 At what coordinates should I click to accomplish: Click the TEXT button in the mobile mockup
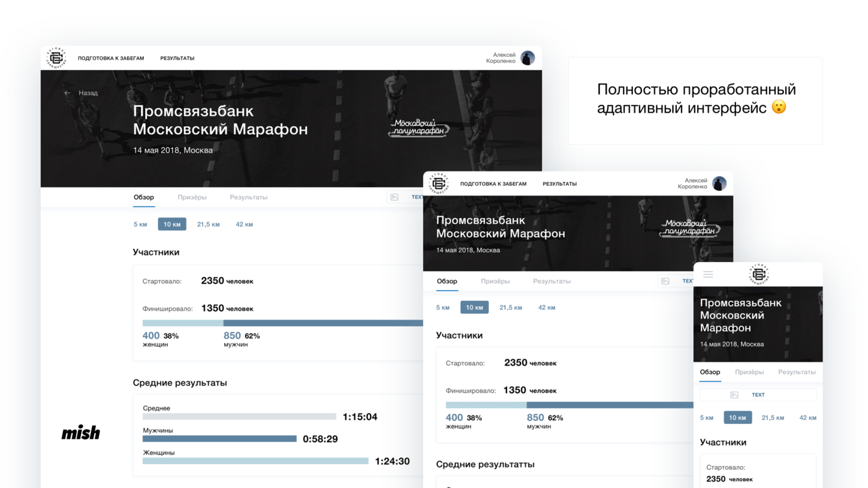758,395
